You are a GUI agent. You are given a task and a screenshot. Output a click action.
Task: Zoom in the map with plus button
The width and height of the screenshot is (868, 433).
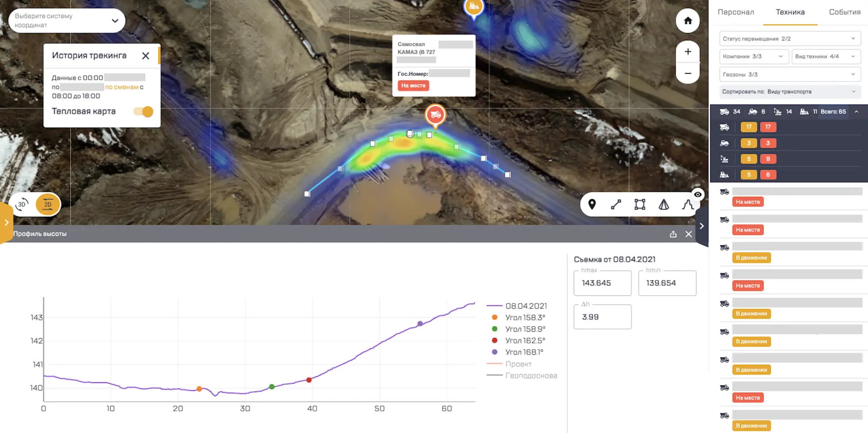coord(688,52)
